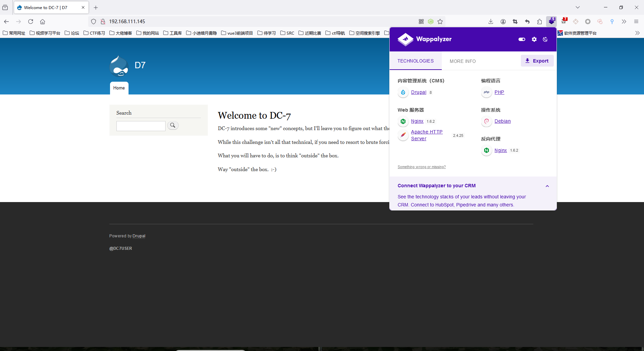Bookmark this page with star icon
This screenshot has width=644, height=351.
[440, 22]
